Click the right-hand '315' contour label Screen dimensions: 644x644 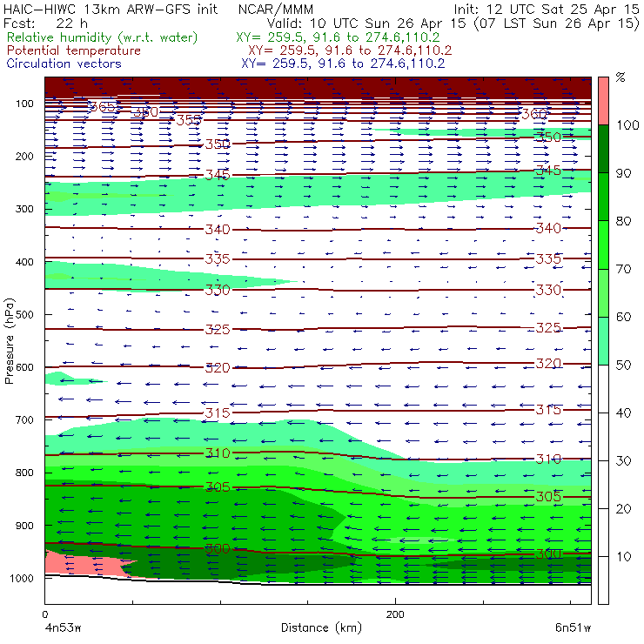549,410
